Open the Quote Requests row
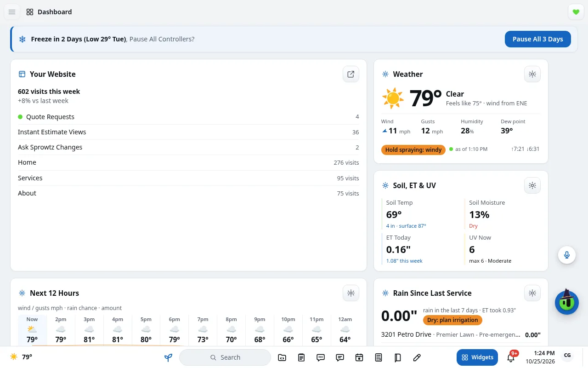 tap(188, 117)
